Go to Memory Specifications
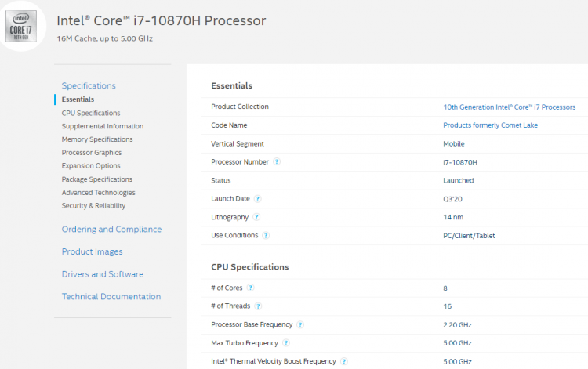Screen dimensions: 588x369 [97, 139]
